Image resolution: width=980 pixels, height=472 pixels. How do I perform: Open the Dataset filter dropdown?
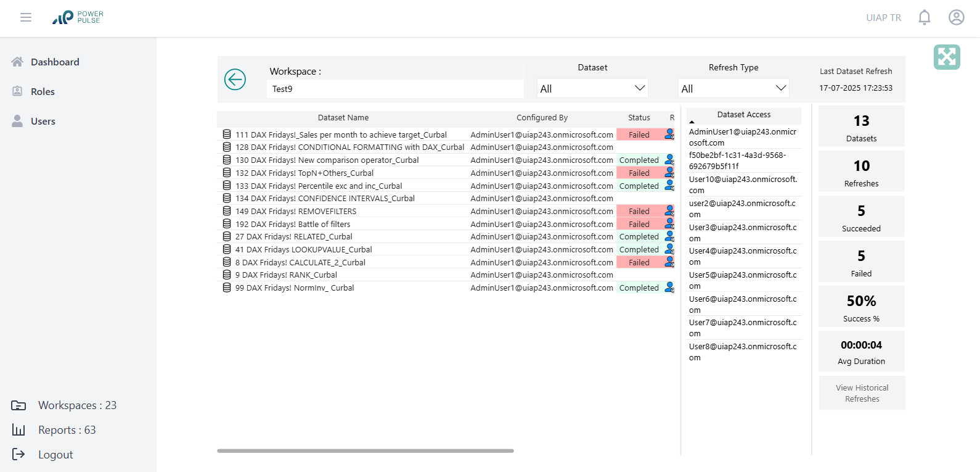tap(592, 88)
